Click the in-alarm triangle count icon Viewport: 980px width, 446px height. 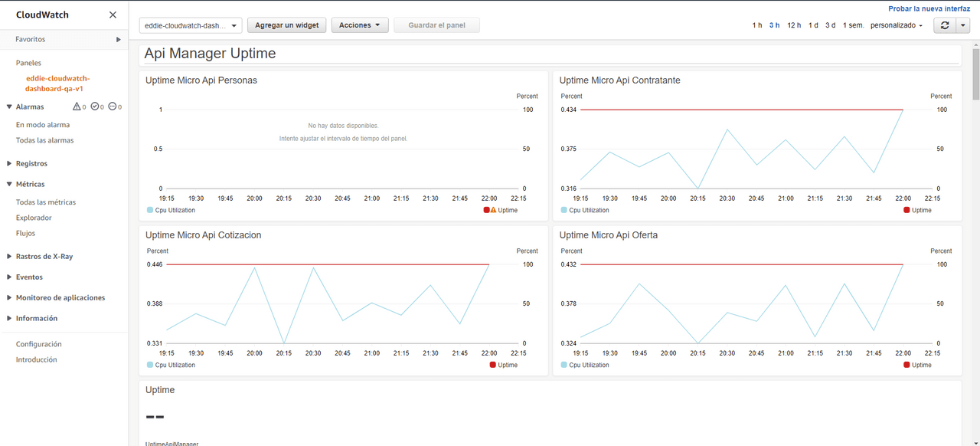click(x=77, y=107)
